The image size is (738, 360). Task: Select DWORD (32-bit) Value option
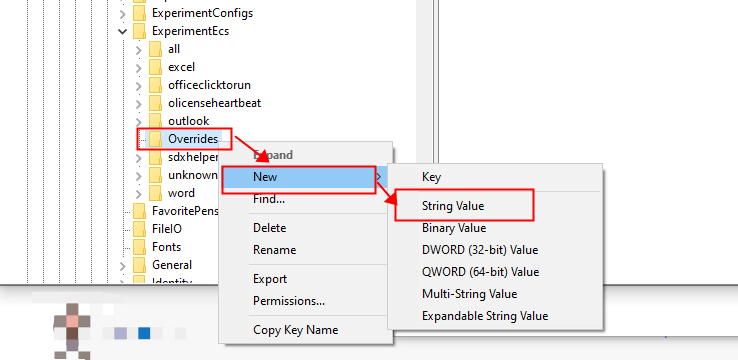(495, 250)
